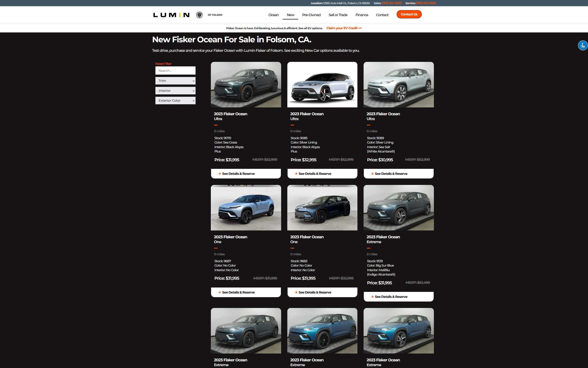Click the Search input field

click(175, 71)
